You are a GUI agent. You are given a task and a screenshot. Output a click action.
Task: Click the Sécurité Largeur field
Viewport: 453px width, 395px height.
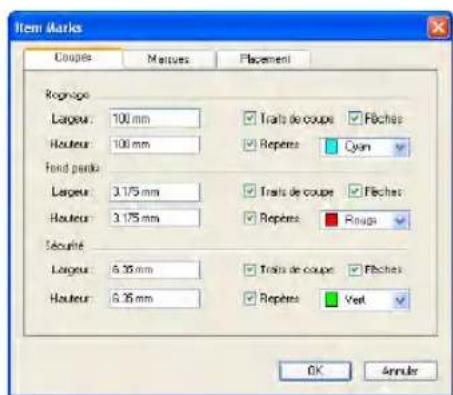click(155, 269)
